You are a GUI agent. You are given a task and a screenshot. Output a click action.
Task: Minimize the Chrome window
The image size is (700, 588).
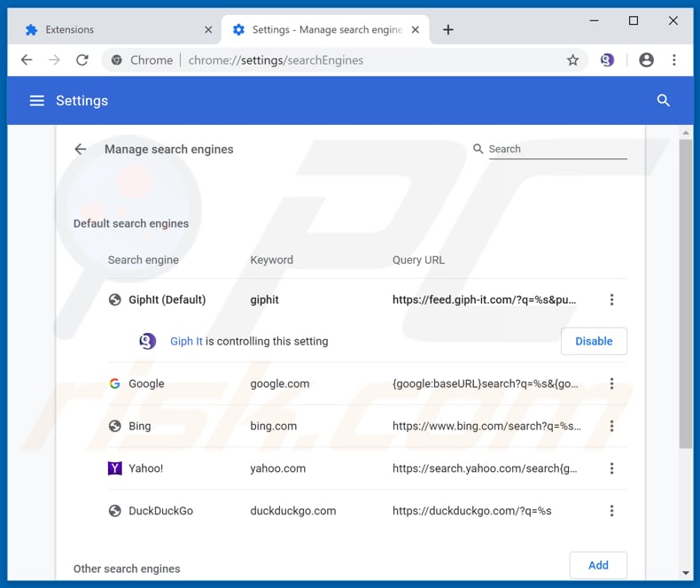[594, 20]
